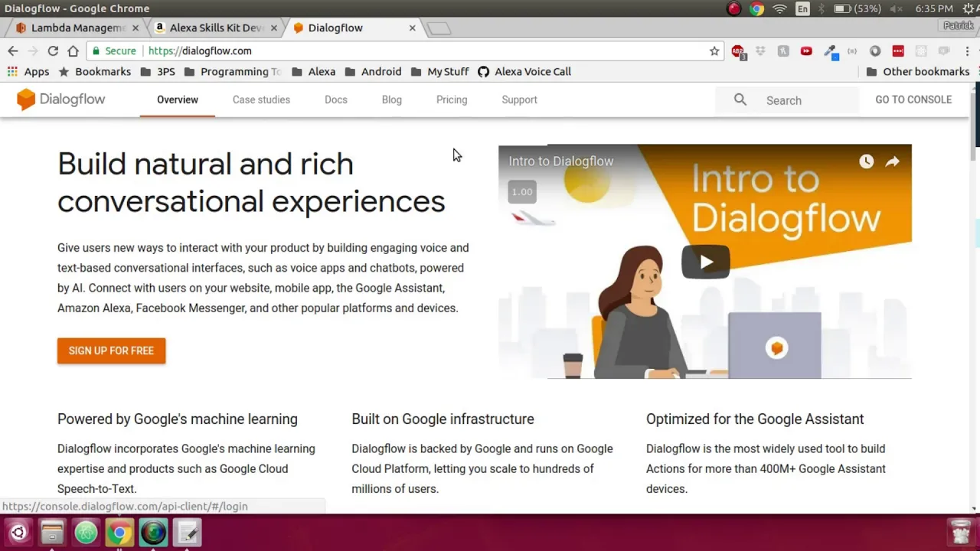Image resolution: width=980 pixels, height=551 pixels.
Task: Open the text editor launcher icon
Action: [187, 533]
